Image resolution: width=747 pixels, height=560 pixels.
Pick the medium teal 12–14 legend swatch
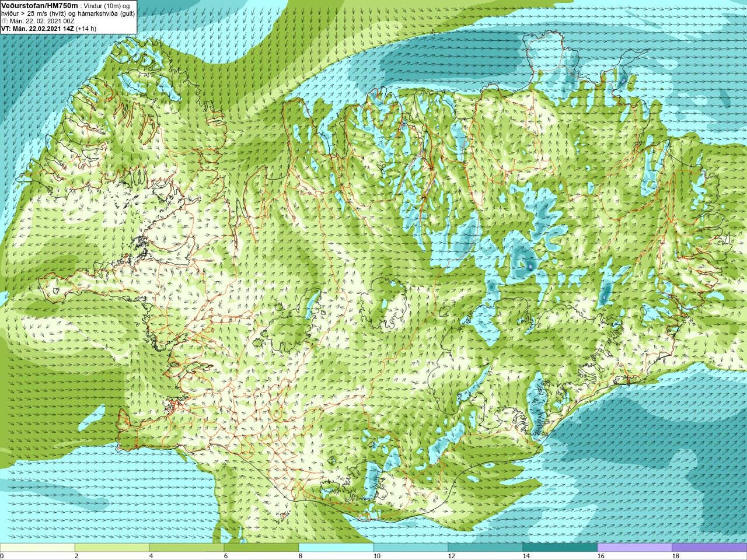coord(486,548)
